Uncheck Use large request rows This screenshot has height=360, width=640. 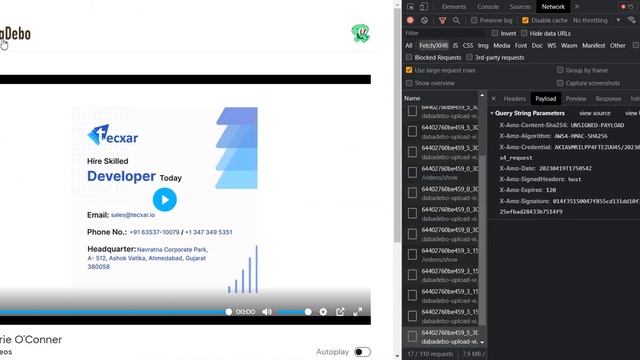pyautogui.click(x=409, y=70)
